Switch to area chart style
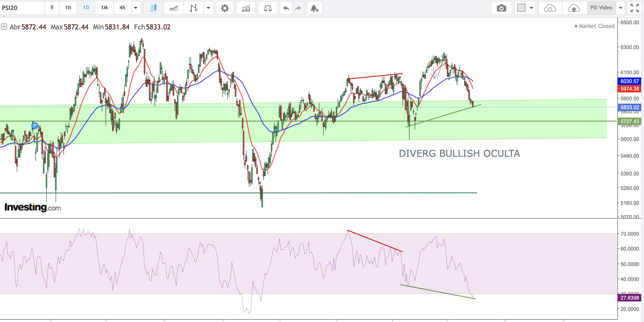Viewport: 644px width, 322px height. click(x=173, y=8)
